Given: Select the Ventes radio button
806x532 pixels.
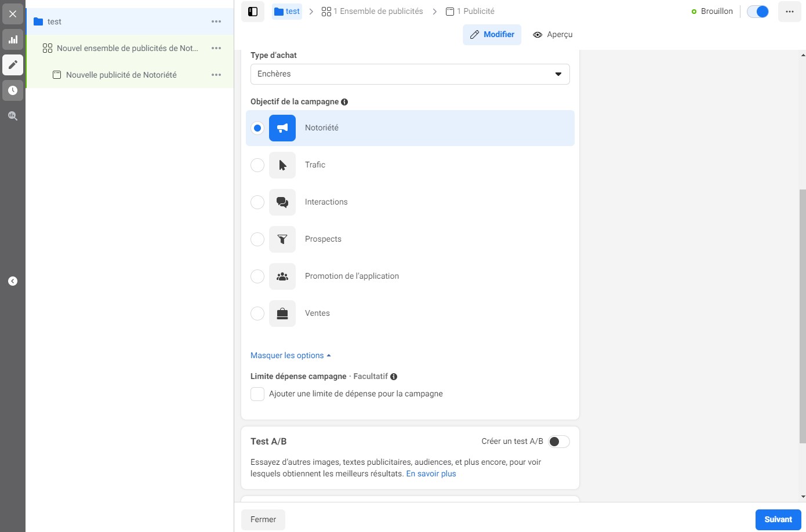Looking at the screenshot, I should 257,314.
